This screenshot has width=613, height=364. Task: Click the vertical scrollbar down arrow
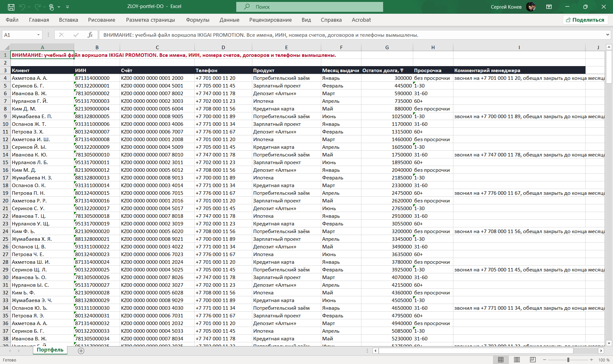[609, 344]
